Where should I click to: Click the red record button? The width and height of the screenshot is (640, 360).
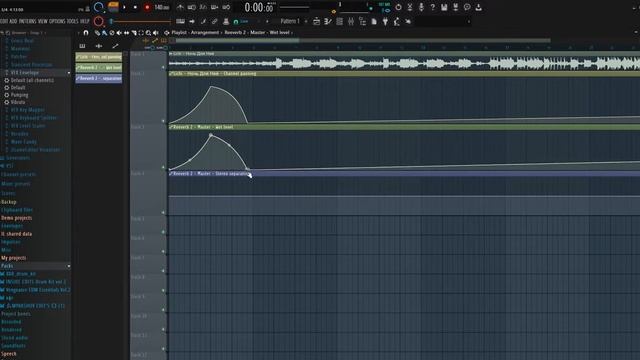147,7
